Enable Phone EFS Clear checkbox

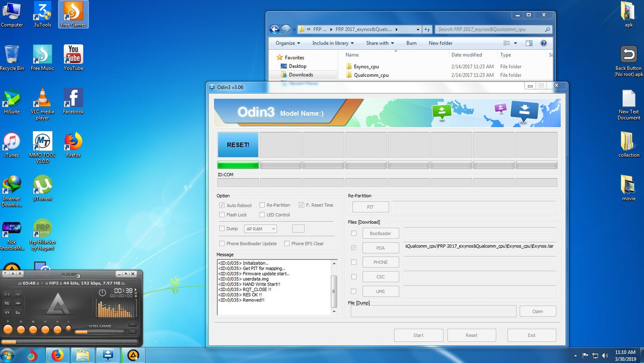(x=287, y=243)
